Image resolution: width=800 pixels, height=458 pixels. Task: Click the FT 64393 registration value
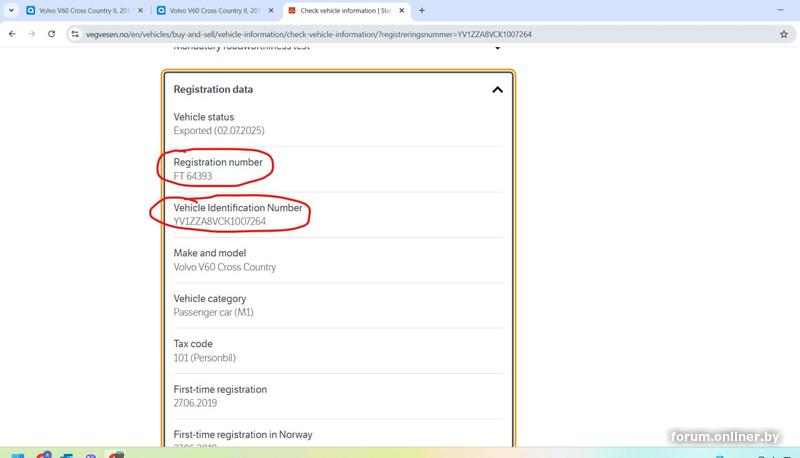point(192,176)
